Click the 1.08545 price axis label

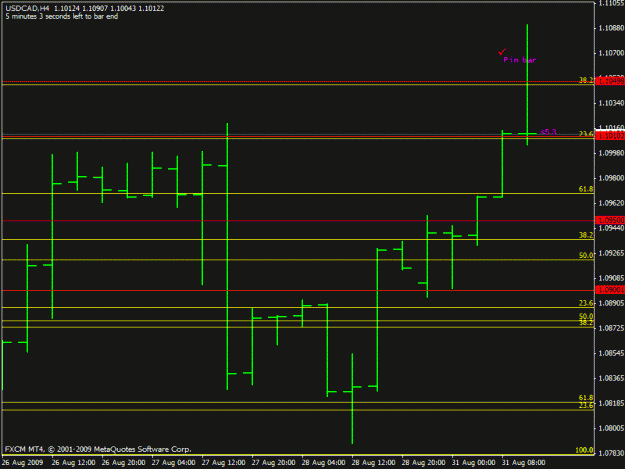611,353
